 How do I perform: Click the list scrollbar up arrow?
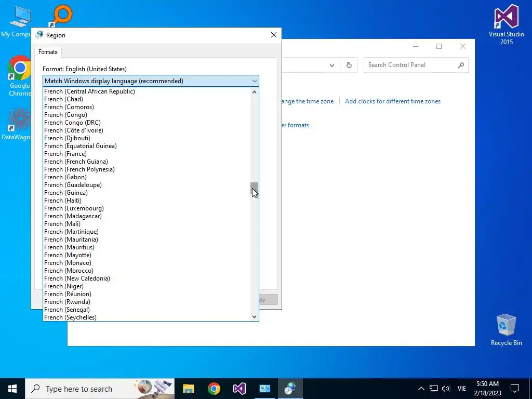click(254, 91)
